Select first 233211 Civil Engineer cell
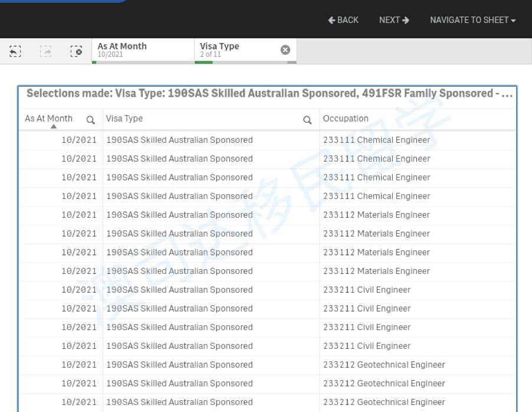This screenshot has height=412, width=532. pyautogui.click(x=366, y=290)
